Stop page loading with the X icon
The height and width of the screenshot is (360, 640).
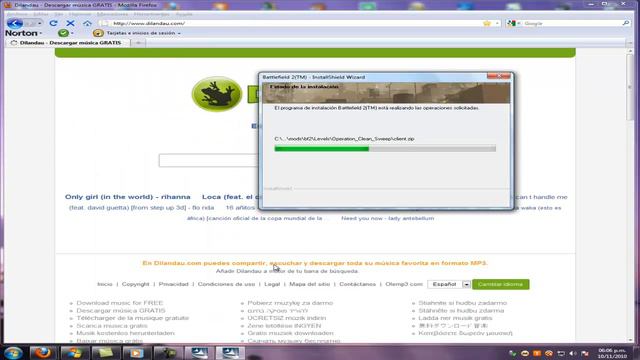(x=70, y=23)
